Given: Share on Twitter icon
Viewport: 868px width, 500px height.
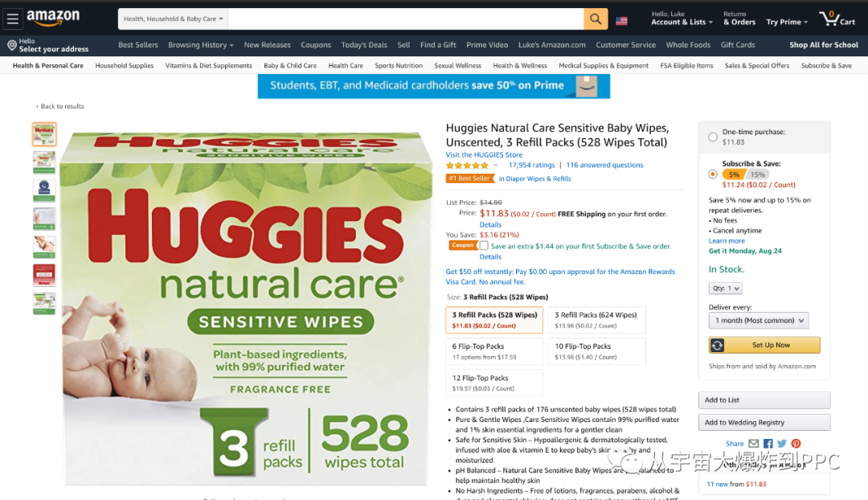Looking at the screenshot, I should [x=782, y=444].
